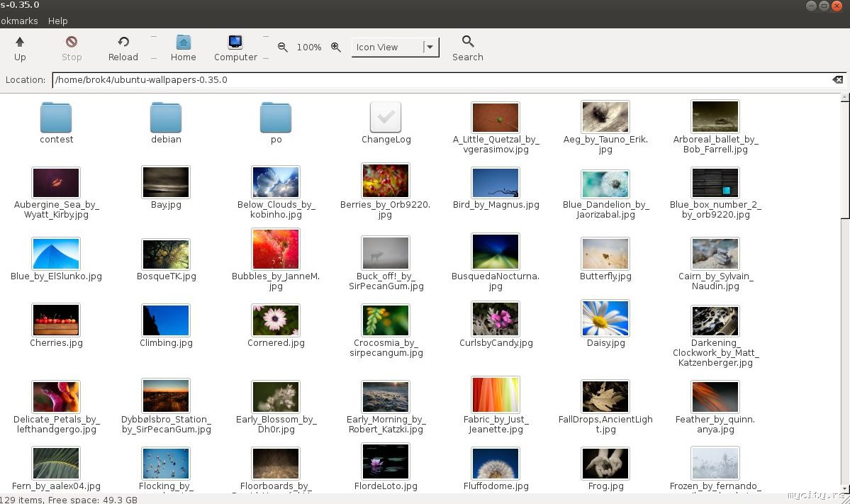The width and height of the screenshot is (850, 504).
Task: Zoom in with the plus magnifier
Action: (x=336, y=47)
